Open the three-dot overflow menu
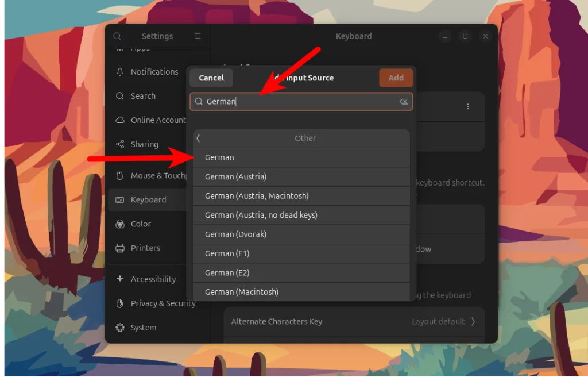The image size is (588, 377). click(x=467, y=106)
